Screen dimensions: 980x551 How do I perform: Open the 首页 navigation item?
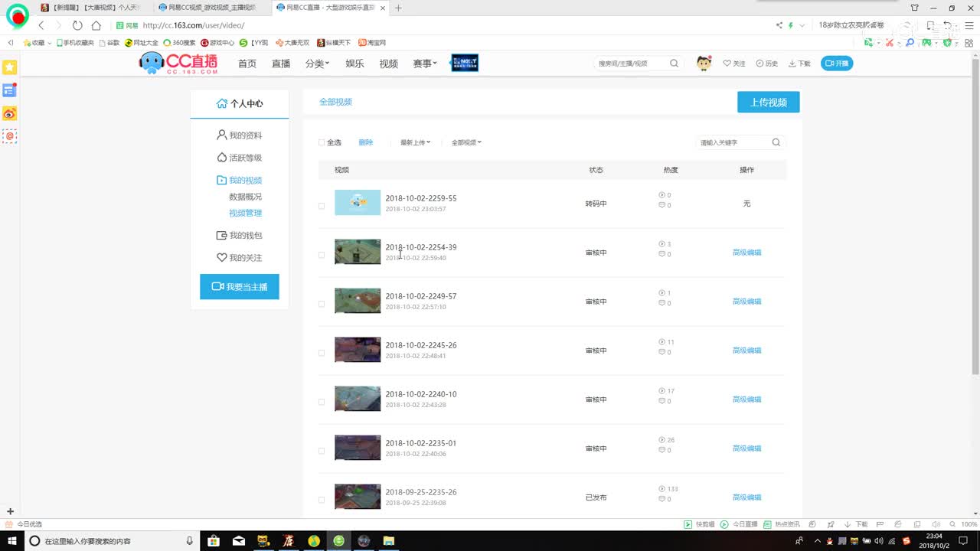pos(247,64)
